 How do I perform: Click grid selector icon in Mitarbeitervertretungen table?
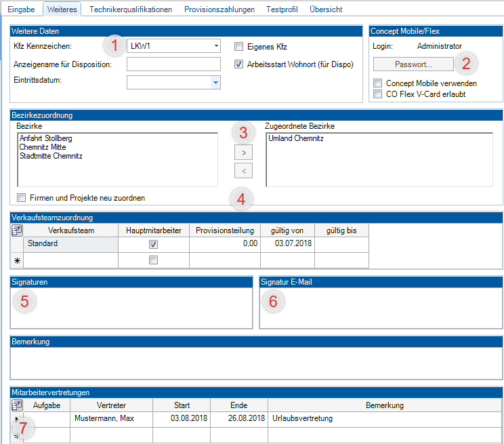[x=17, y=405]
